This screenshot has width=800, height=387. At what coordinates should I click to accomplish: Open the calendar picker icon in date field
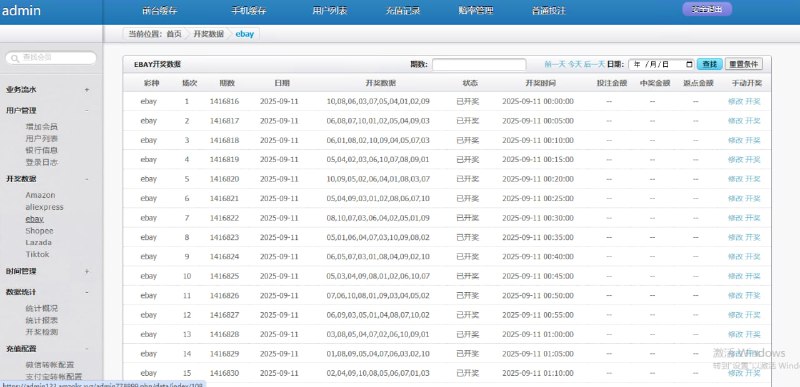tap(689, 64)
